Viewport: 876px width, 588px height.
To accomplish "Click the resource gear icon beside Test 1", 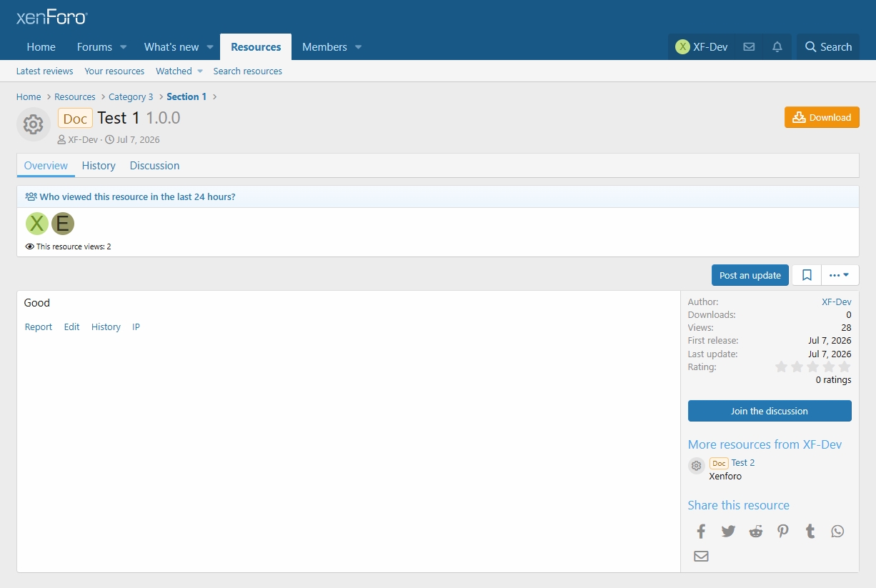I will click(x=33, y=124).
